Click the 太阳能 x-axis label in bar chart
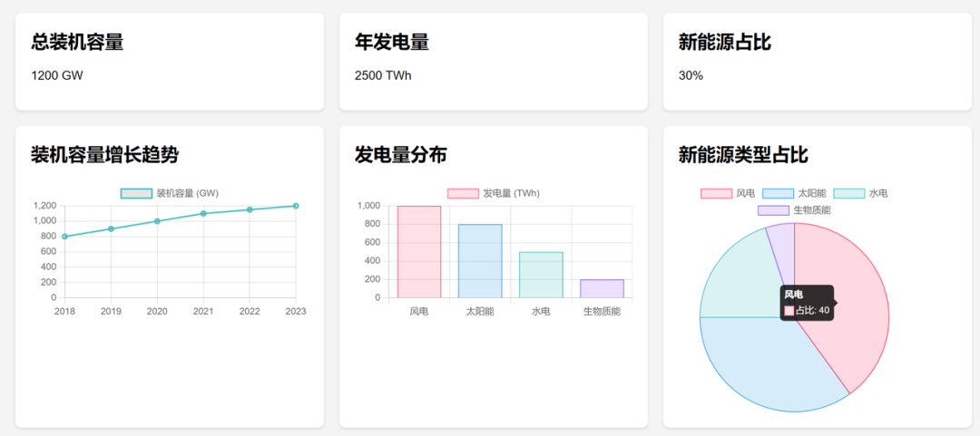 (x=480, y=311)
